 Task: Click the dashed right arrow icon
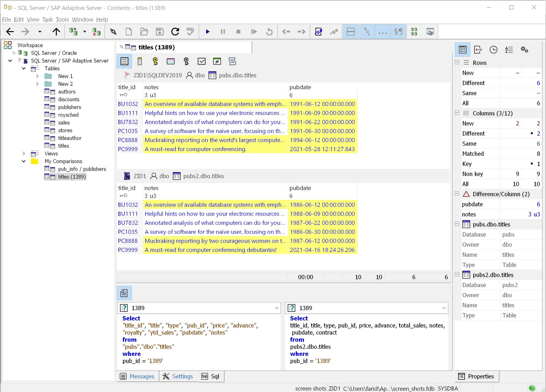pyautogui.click(x=301, y=32)
